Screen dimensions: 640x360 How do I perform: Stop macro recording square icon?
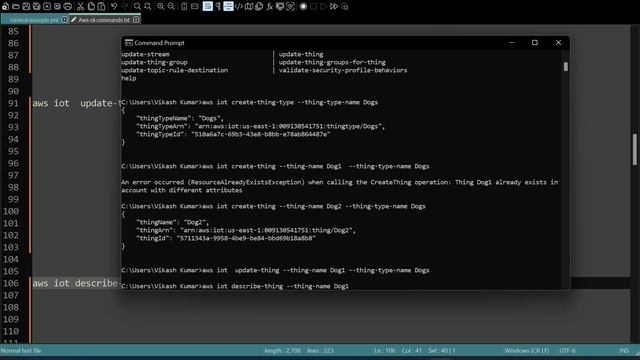[x=313, y=7]
